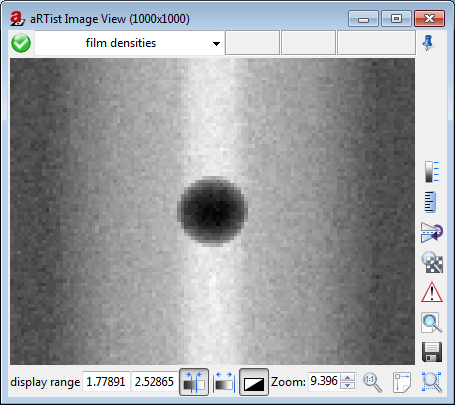455x405 pixels.
Task: Click the red warning triangle icon
Action: 432,292
